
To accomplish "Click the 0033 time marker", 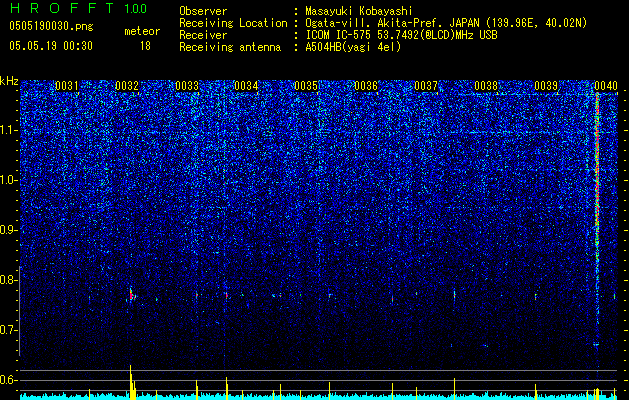I will tap(187, 86).
